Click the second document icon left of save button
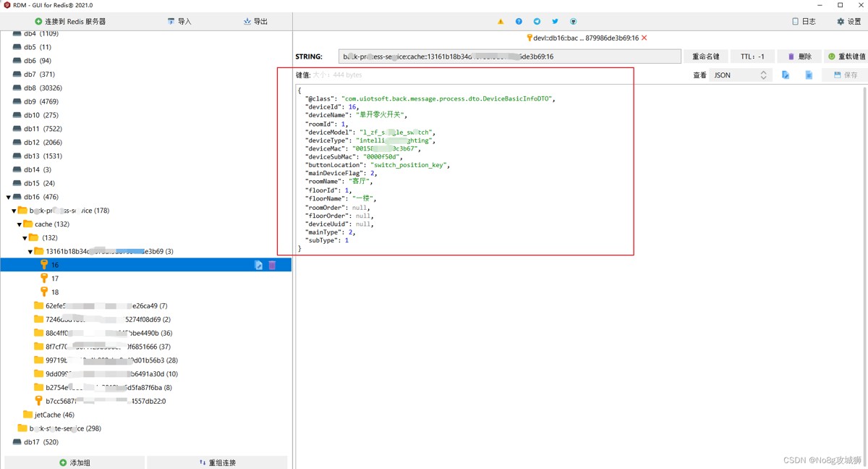This screenshot has width=868, height=469. click(809, 75)
